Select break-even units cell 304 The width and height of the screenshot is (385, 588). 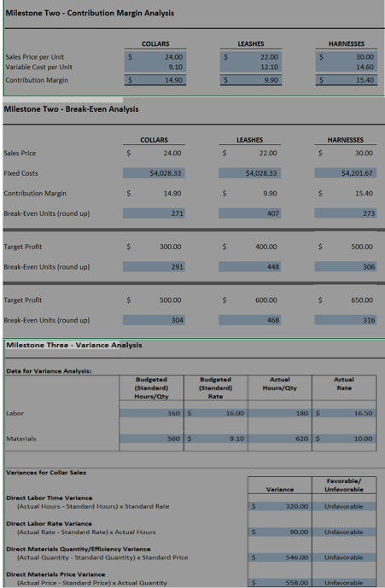pos(154,320)
